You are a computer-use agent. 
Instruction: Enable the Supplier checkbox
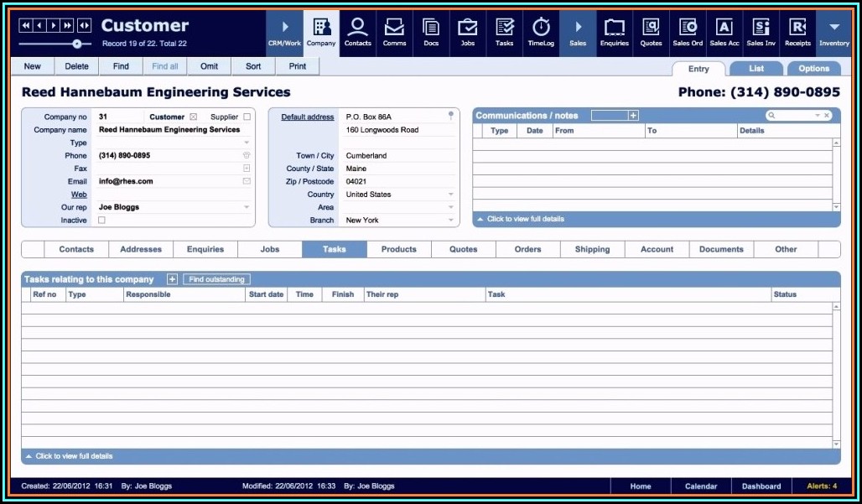247,117
